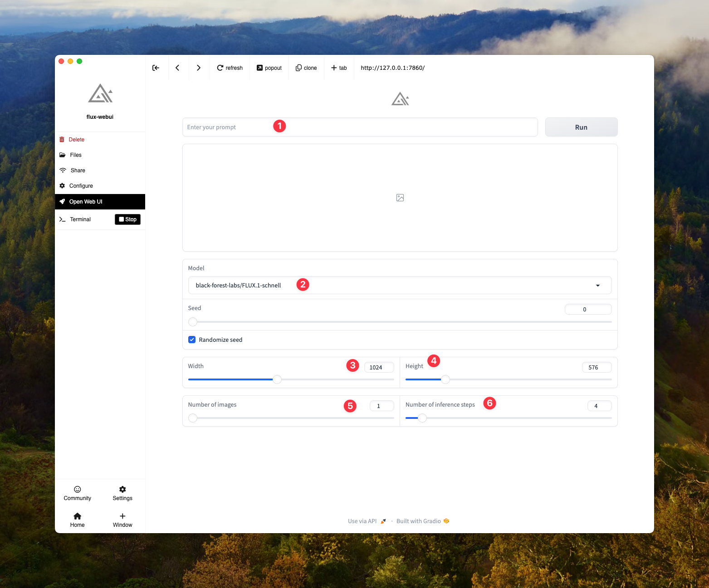Click the Width slider handle
709x588 pixels.
(277, 379)
